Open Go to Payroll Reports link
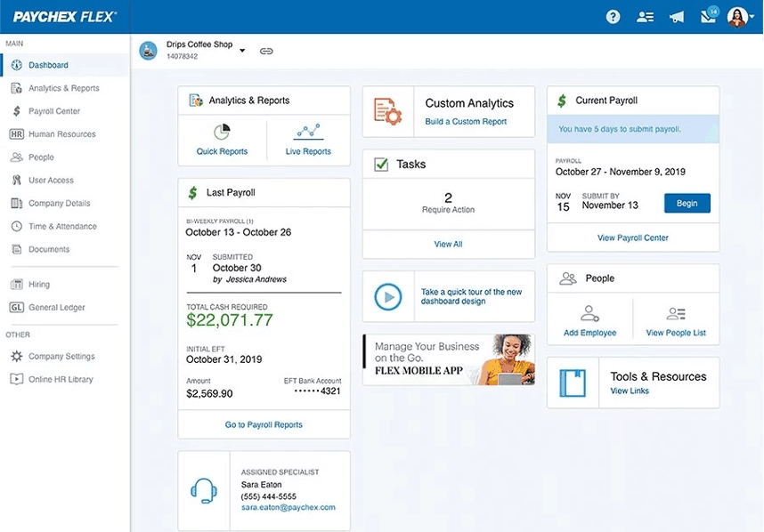Viewport: 764px width, 532px height. tap(264, 425)
